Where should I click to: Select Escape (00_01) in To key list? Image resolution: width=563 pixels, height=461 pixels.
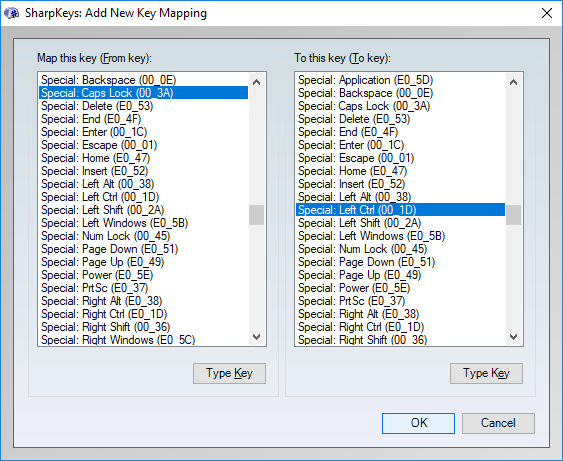tap(400, 158)
